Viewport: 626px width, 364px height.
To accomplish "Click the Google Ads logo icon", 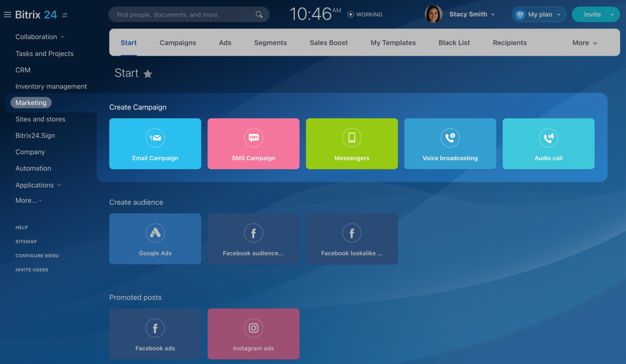I will [x=155, y=233].
